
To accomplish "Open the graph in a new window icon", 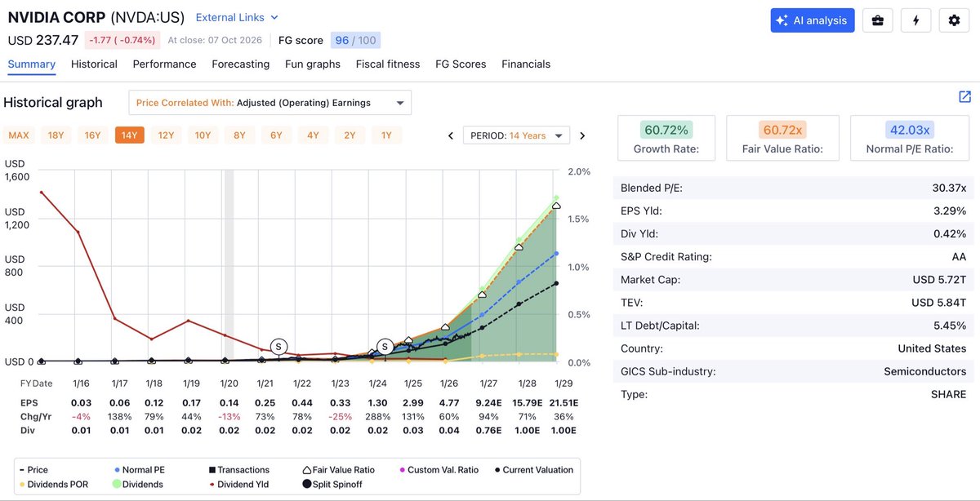I will (x=964, y=97).
